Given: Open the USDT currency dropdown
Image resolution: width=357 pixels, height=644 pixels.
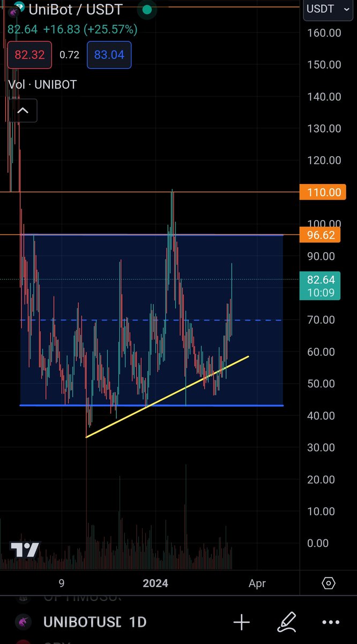Looking at the screenshot, I should coord(328,10).
